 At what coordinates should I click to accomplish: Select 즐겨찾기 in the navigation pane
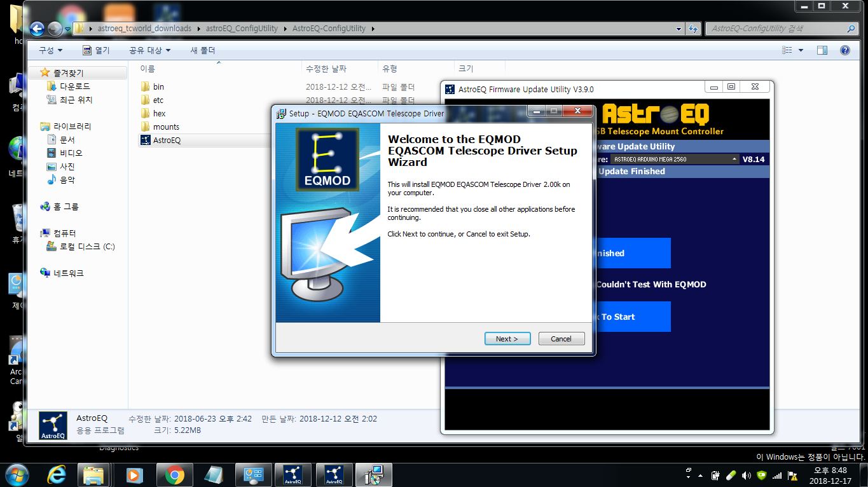click(x=68, y=73)
